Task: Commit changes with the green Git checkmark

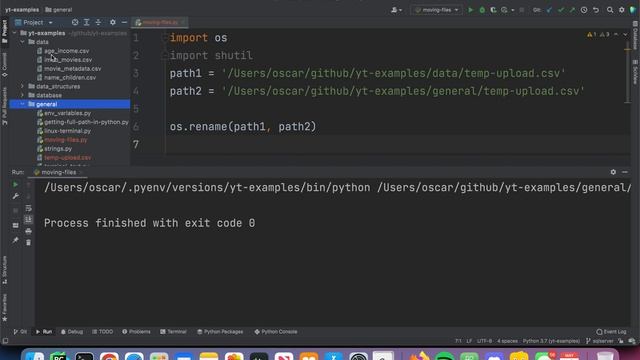Action: (561, 10)
